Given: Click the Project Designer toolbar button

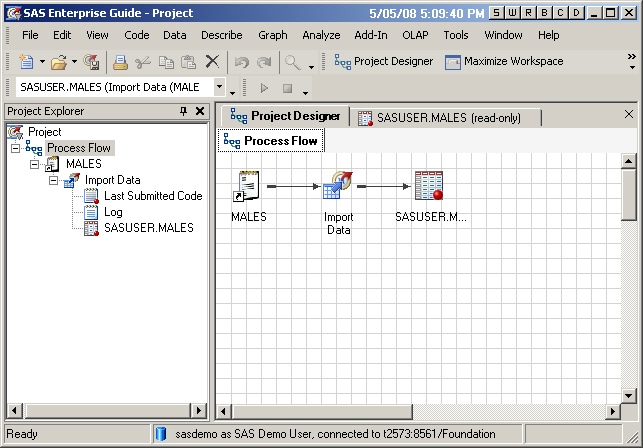Looking at the screenshot, I should click(384, 62).
